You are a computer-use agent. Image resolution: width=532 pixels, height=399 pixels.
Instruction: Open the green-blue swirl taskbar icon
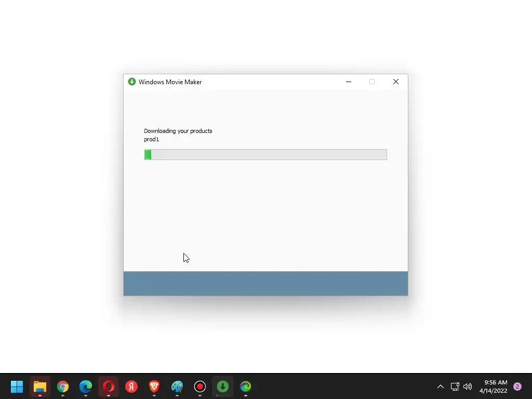[x=246, y=387]
